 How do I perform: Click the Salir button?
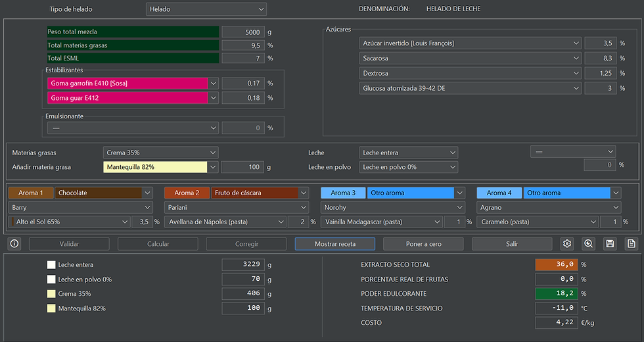click(x=512, y=244)
